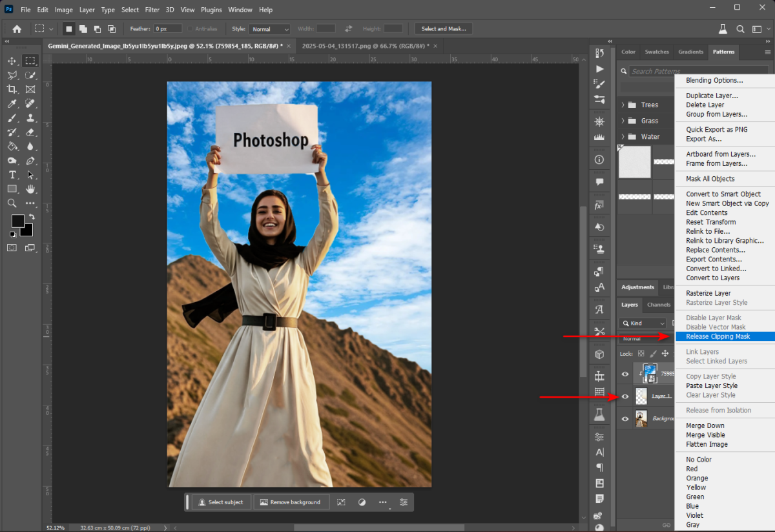Select the Hand tool
Viewport: 775px width, 532px height.
pos(30,189)
